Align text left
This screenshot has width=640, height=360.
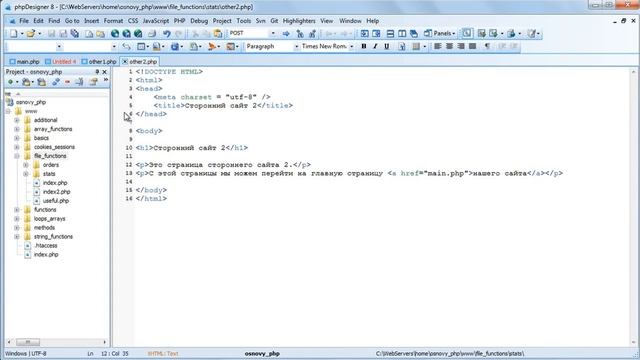[x=438, y=47]
